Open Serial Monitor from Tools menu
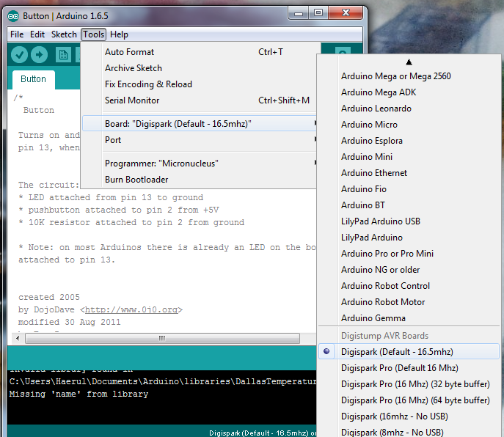The image size is (504, 437). (x=200, y=100)
